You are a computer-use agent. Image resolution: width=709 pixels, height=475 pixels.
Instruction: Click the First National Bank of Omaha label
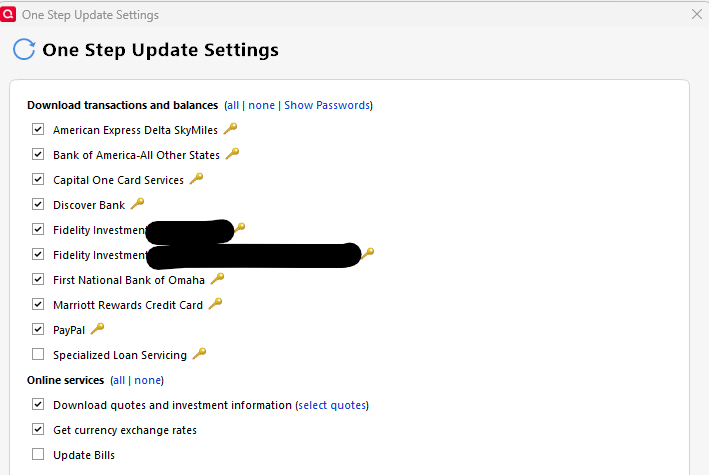pyautogui.click(x=129, y=280)
